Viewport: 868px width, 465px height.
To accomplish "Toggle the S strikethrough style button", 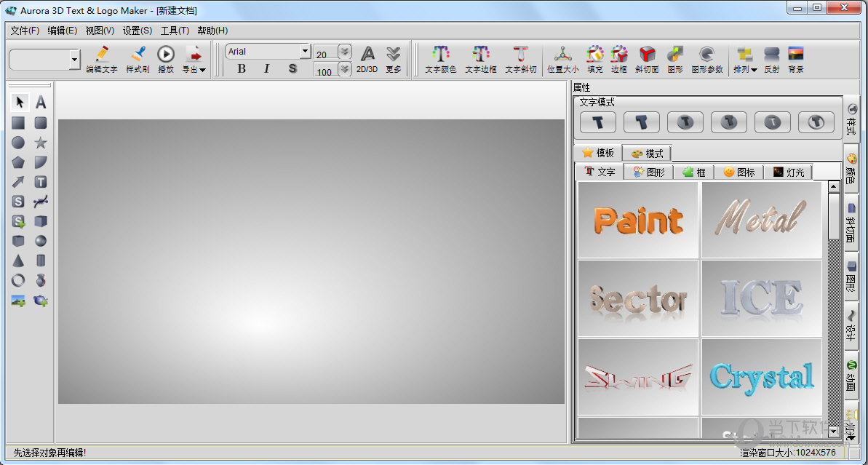I will [x=292, y=68].
